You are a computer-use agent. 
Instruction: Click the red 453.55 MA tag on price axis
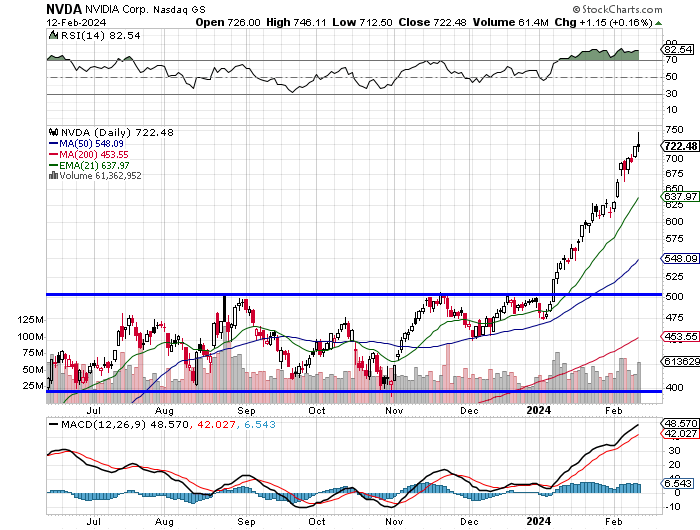tap(679, 337)
